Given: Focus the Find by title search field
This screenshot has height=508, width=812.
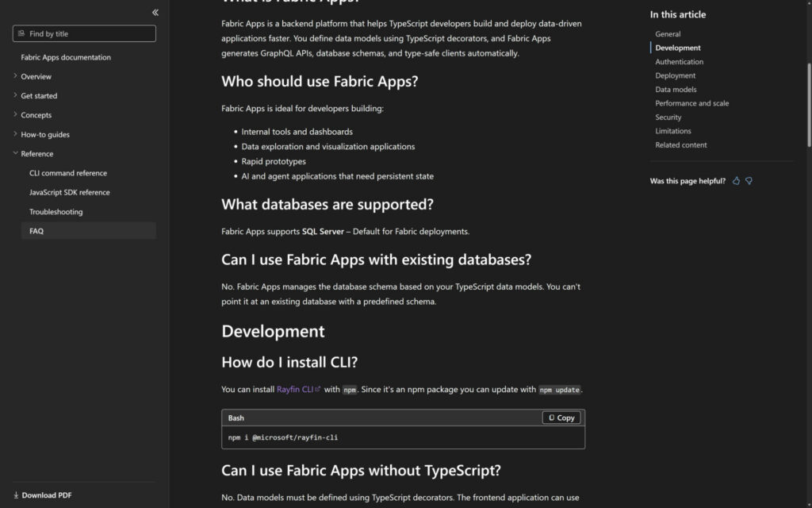Looking at the screenshot, I should 84,33.
